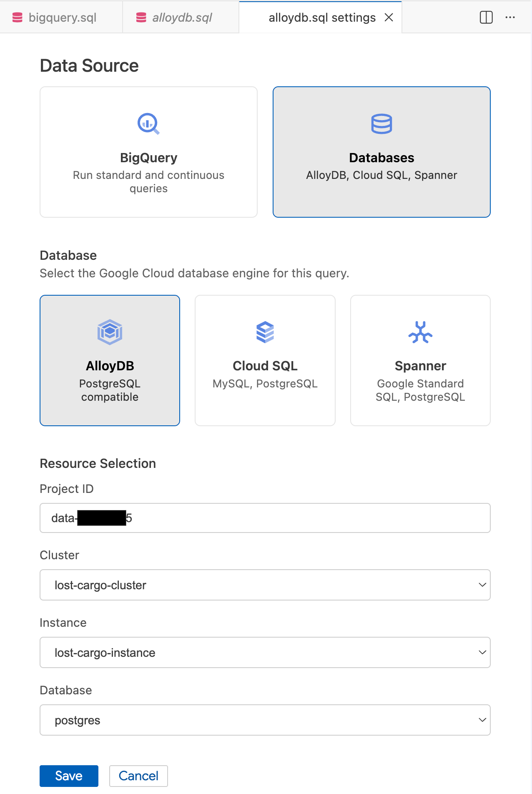The width and height of the screenshot is (532, 794).
Task: Open the Instance dropdown lost-cargo-instance
Action: (265, 653)
